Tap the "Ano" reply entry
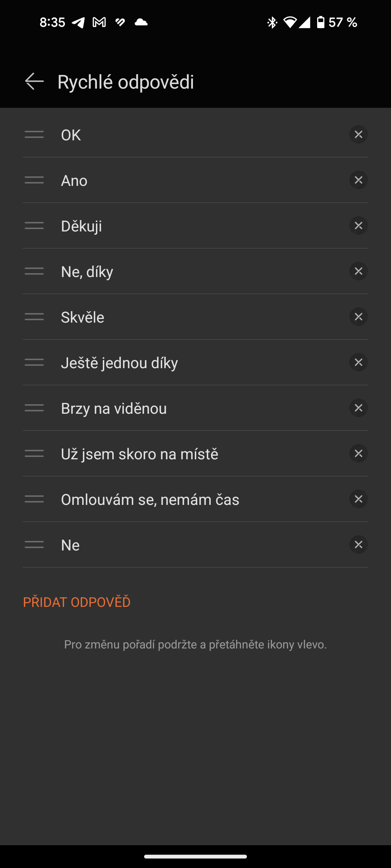The width and height of the screenshot is (391, 868). (x=74, y=181)
